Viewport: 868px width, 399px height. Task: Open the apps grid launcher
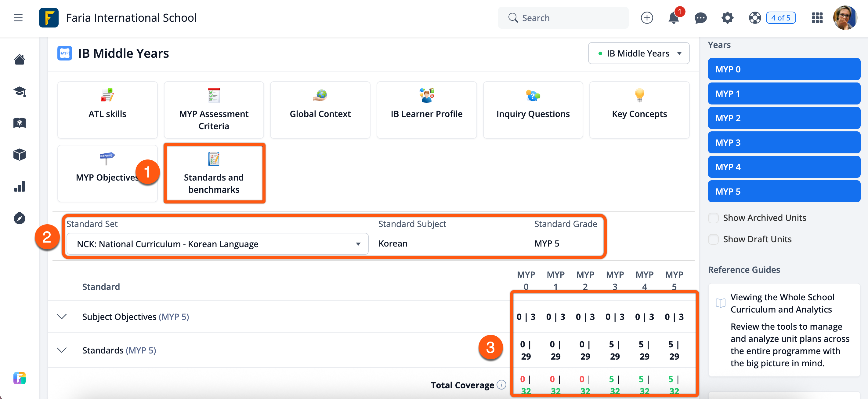click(x=817, y=18)
